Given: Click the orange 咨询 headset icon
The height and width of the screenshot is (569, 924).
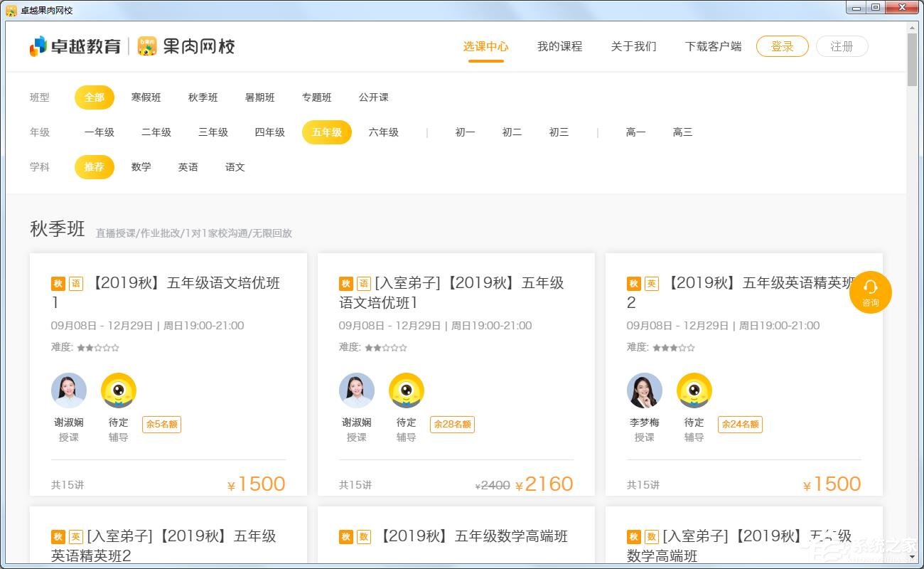Looking at the screenshot, I should [870, 292].
